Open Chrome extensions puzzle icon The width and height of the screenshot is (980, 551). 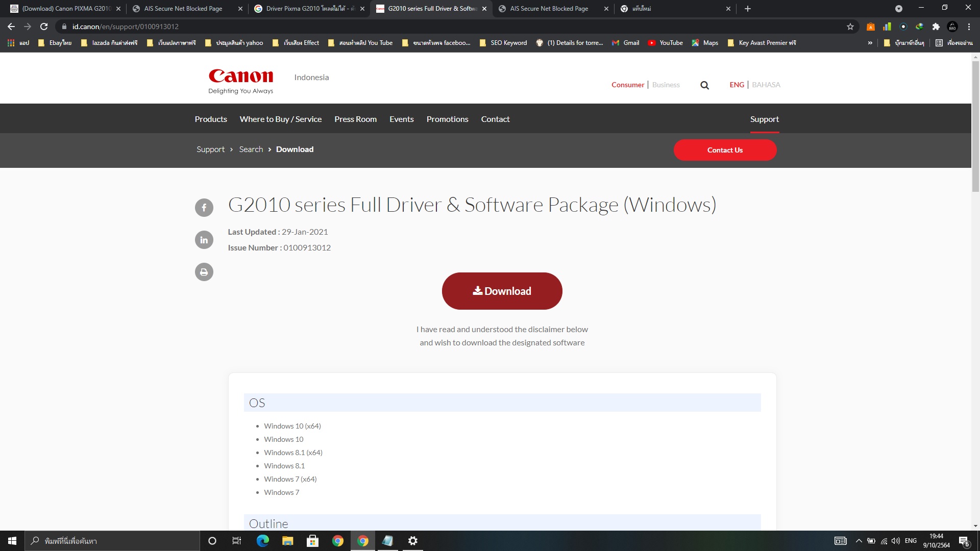[936, 27]
